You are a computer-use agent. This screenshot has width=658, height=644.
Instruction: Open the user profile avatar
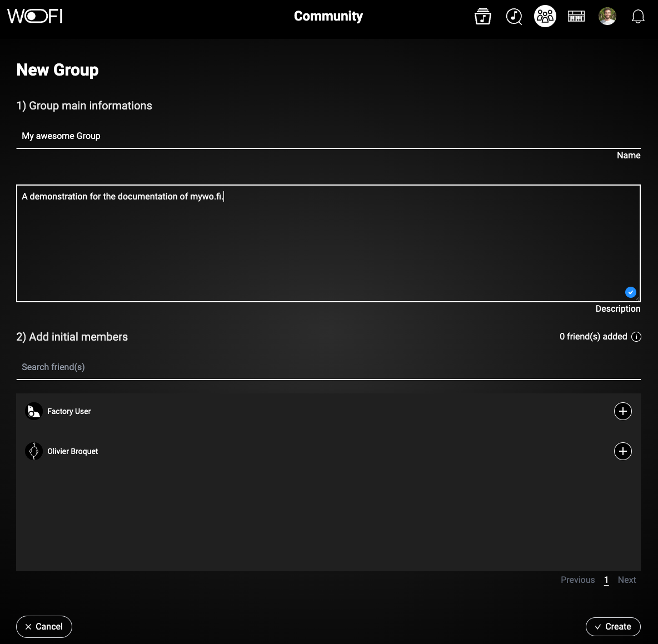(607, 16)
